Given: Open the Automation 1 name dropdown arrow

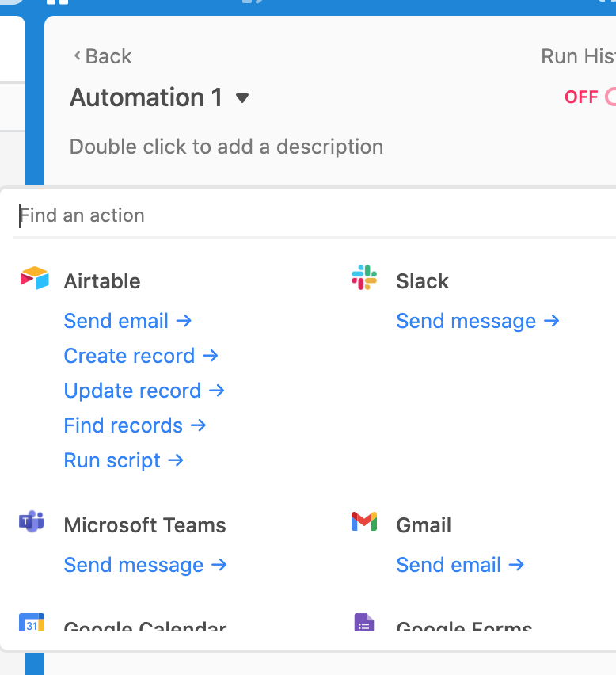Looking at the screenshot, I should 242,98.
